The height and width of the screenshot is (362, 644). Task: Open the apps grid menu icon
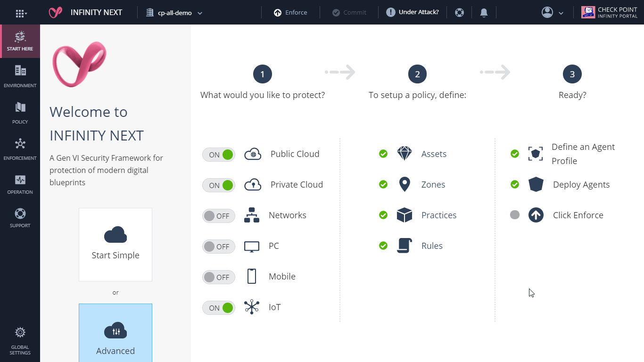(21, 13)
